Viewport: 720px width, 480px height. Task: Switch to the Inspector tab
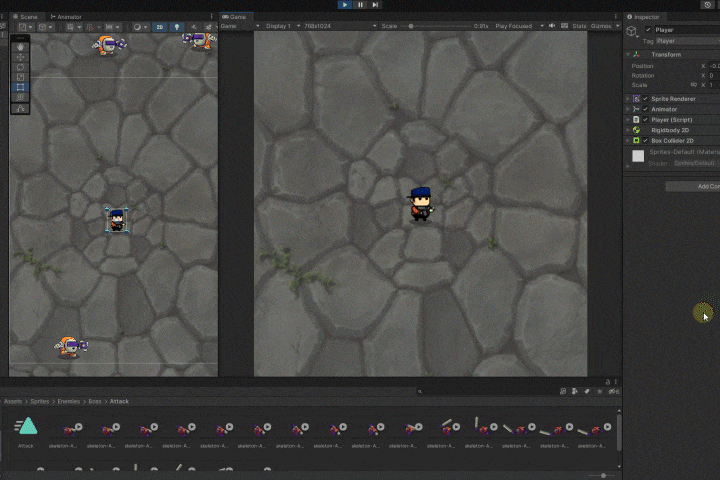[x=643, y=17]
